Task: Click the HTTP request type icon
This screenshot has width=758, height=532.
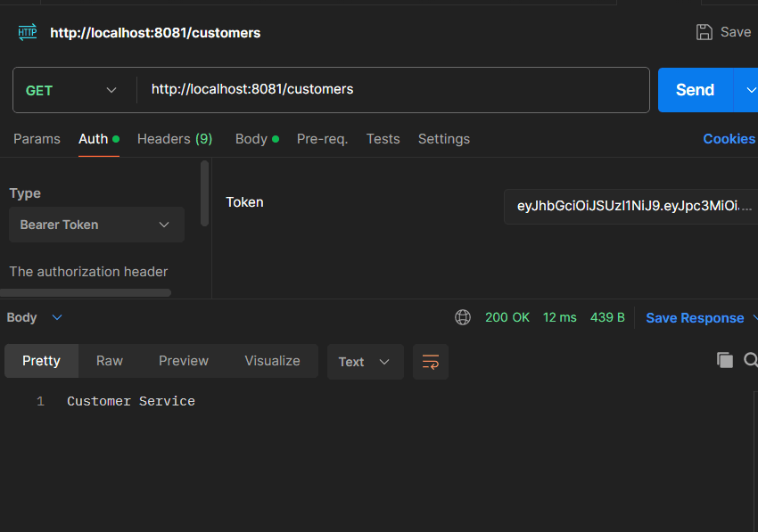Action: [x=28, y=33]
